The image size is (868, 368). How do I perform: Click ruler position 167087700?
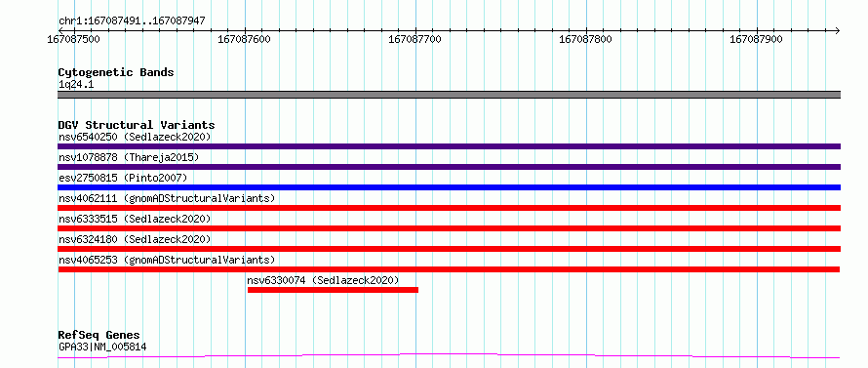pos(415,39)
